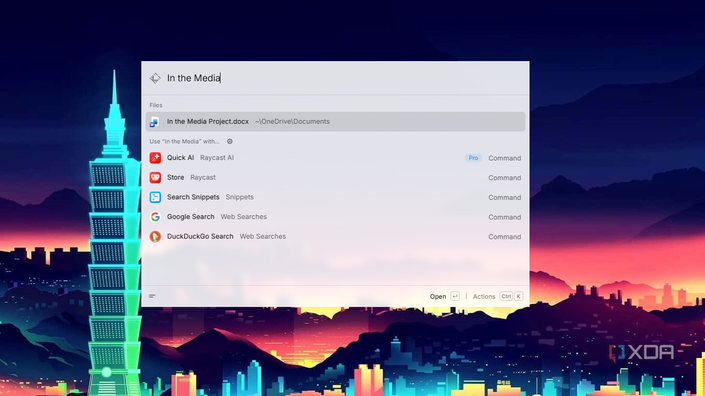Click the Raycast logo icon in search bar
Screen dimensions: 705x396
155,78
